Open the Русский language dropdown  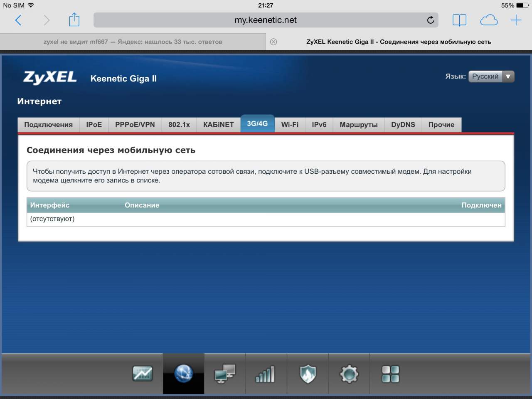click(x=491, y=76)
